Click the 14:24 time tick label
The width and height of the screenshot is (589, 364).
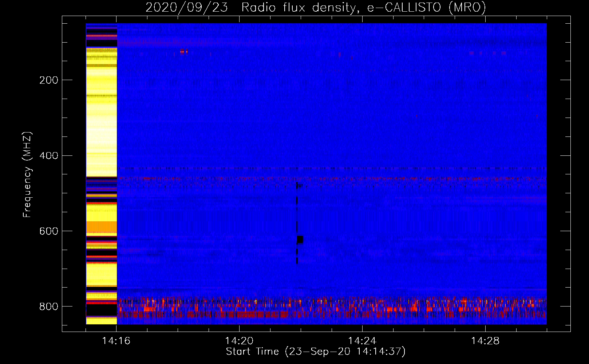362,341
